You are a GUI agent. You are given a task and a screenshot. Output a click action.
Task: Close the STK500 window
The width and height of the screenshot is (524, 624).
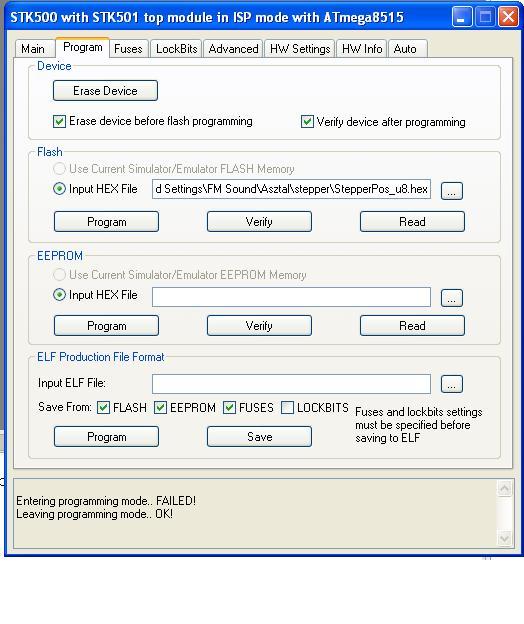coord(508,17)
